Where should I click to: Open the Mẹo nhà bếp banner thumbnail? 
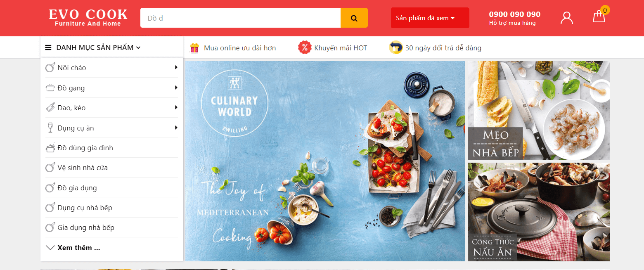pos(539,111)
